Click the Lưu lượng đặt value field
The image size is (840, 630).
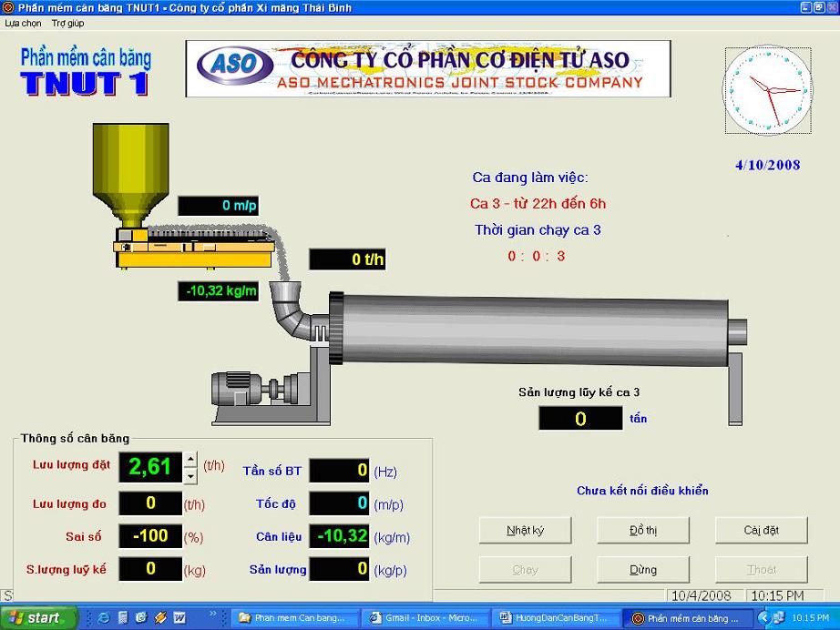coord(150,467)
